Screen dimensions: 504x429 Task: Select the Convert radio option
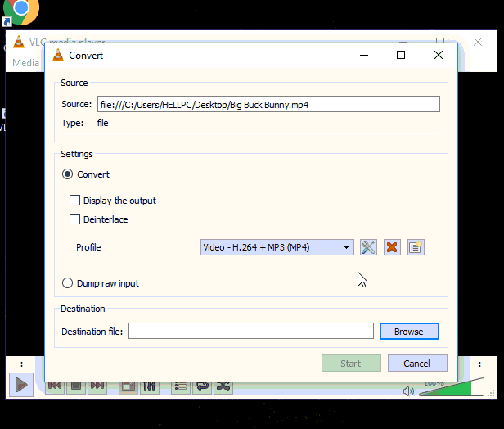click(x=85, y=174)
